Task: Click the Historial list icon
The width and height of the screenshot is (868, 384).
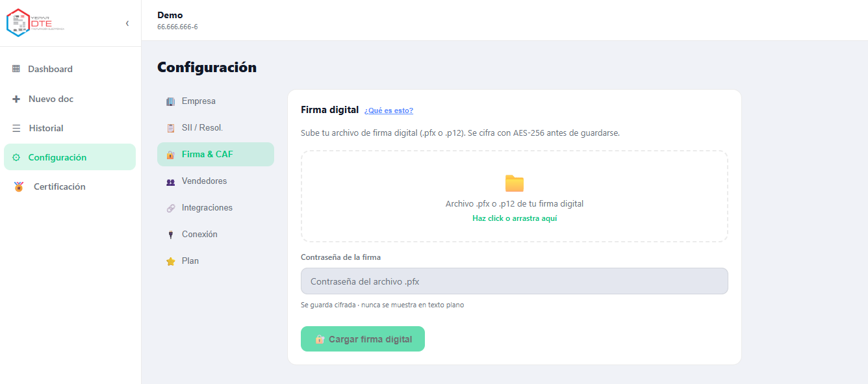Action: 16,128
